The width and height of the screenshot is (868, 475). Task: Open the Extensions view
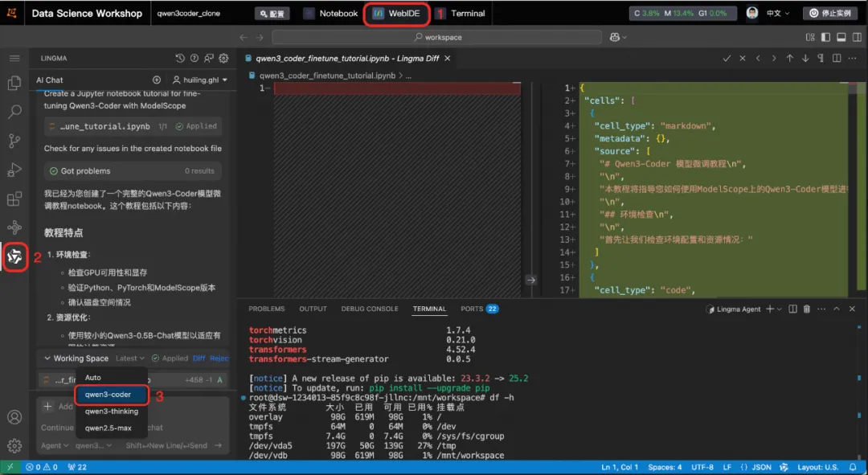14,199
